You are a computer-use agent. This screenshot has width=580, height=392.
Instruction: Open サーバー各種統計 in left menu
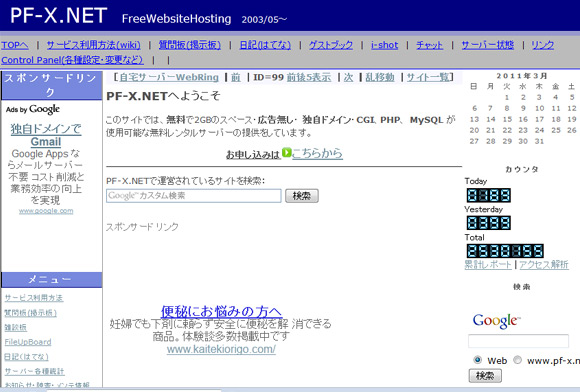click(x=34, y=371)
